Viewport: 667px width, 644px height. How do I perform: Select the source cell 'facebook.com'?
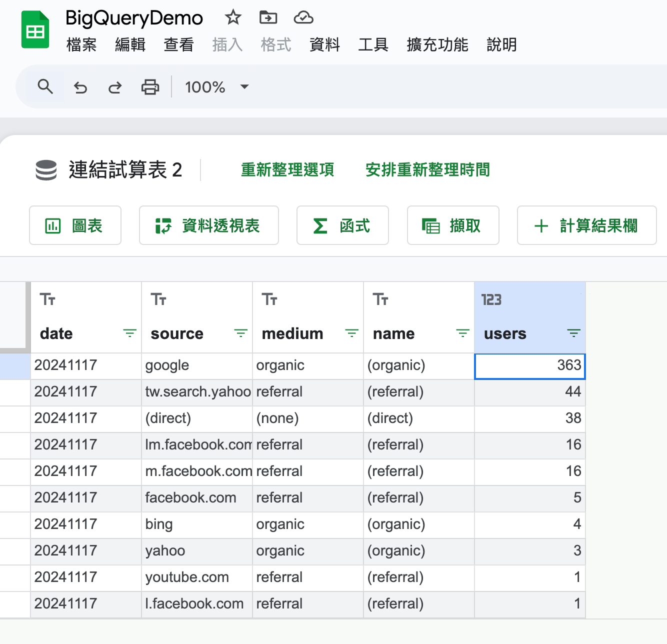coord(197,498)
